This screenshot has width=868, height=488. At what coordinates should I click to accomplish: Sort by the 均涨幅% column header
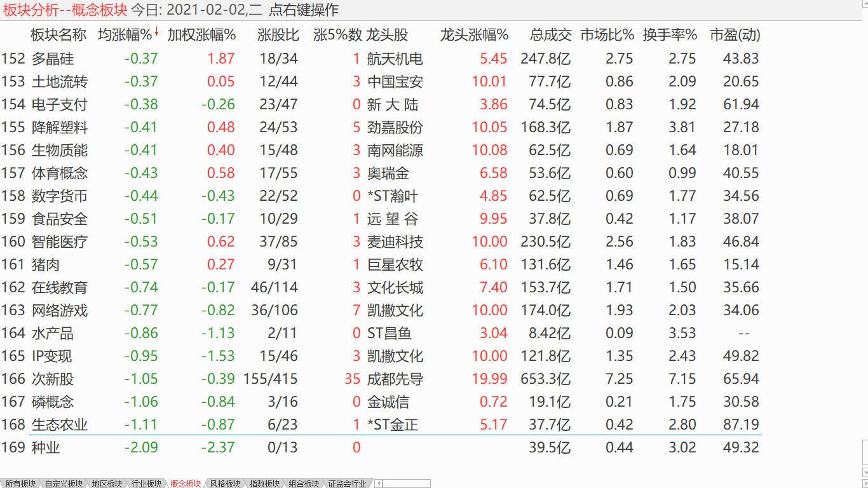click(125, 35)
